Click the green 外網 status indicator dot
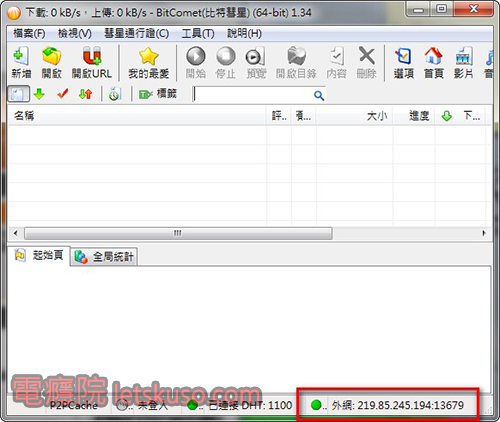Screen dimensions: 500x422 (316, 405)
